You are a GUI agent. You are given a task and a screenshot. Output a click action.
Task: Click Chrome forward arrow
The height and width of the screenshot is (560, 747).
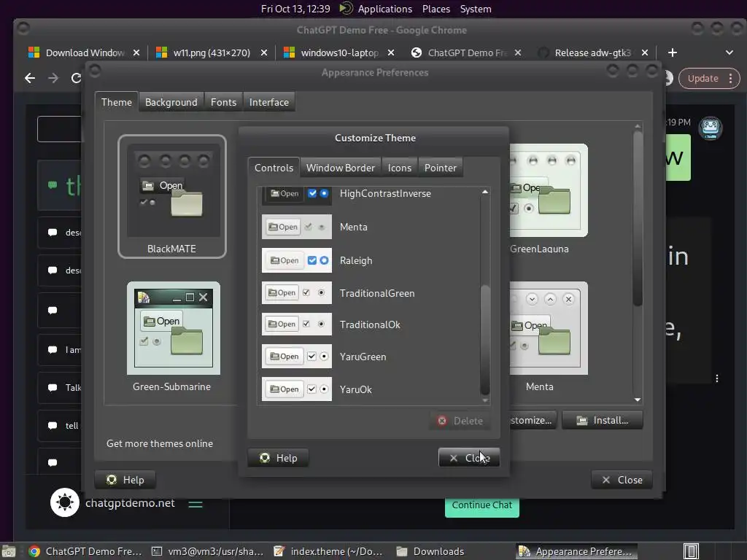[x=53, y=78]
